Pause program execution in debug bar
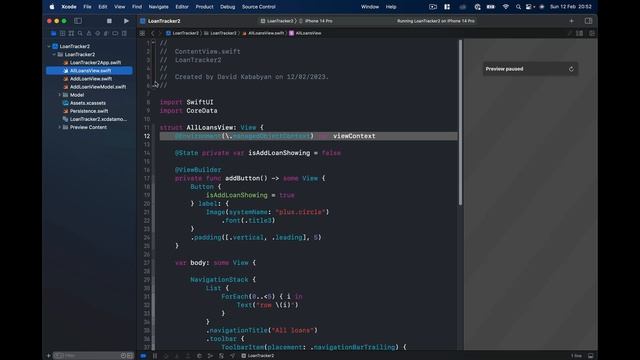 [x=155, y=356]
